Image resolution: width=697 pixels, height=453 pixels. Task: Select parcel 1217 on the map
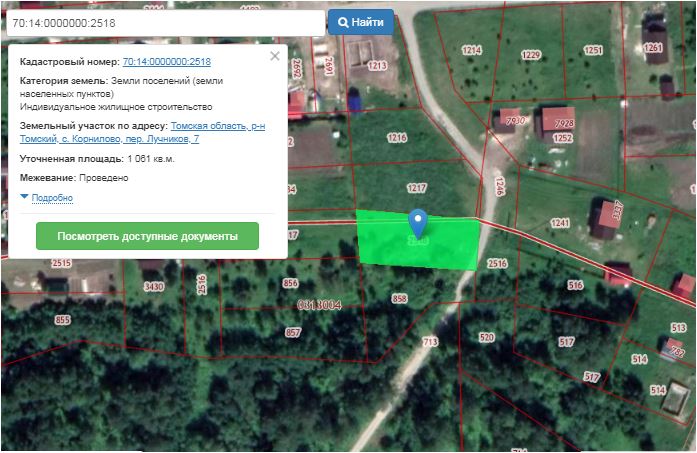pos(417,188)
